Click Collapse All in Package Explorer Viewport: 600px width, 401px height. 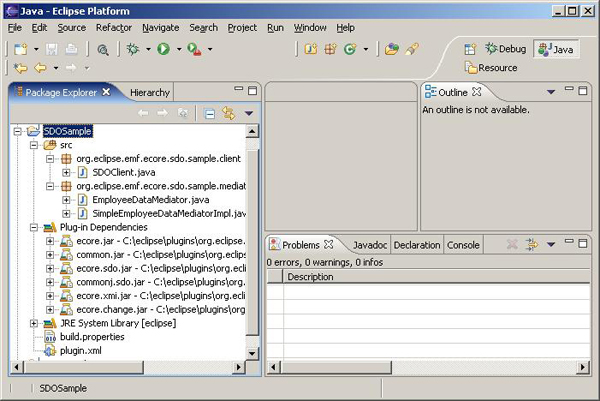coord(209,114)
